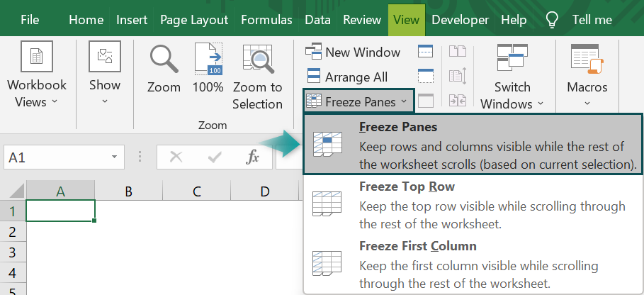Open the File tab

(x=30, y=20)
